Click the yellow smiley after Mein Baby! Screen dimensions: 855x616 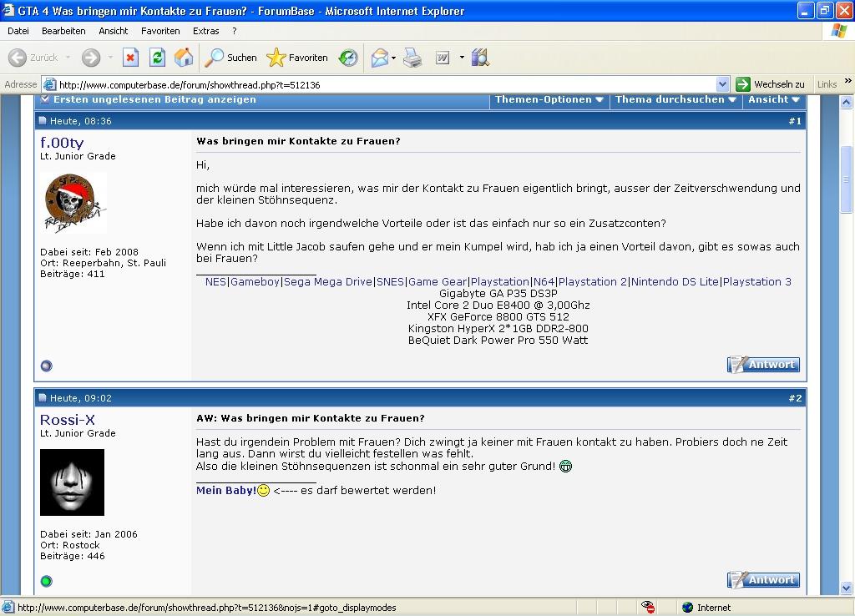tap(263, 490)
